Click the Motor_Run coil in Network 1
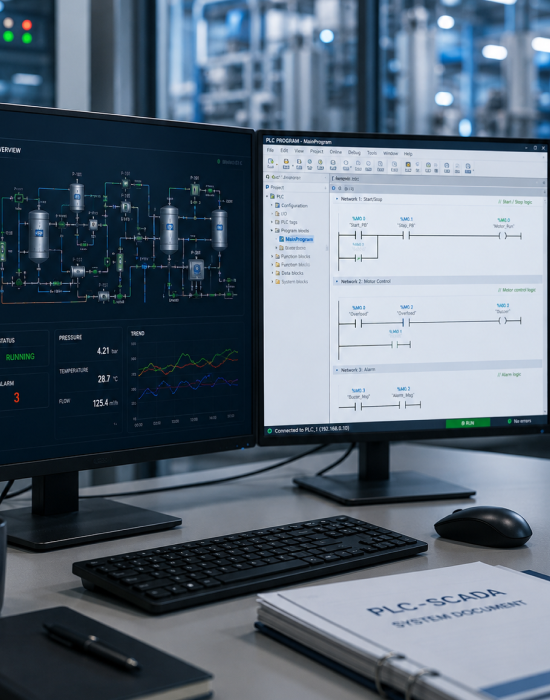The width and height of the screenshot is (550, 700). pos(503,236)
